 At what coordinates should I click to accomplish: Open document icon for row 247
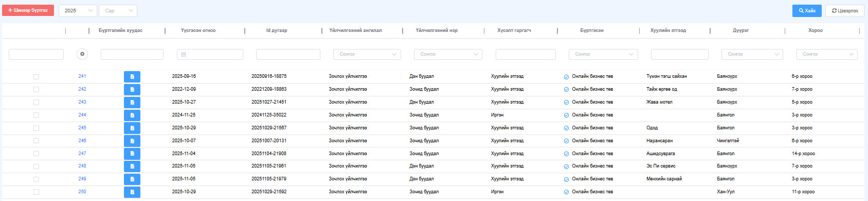132,154
